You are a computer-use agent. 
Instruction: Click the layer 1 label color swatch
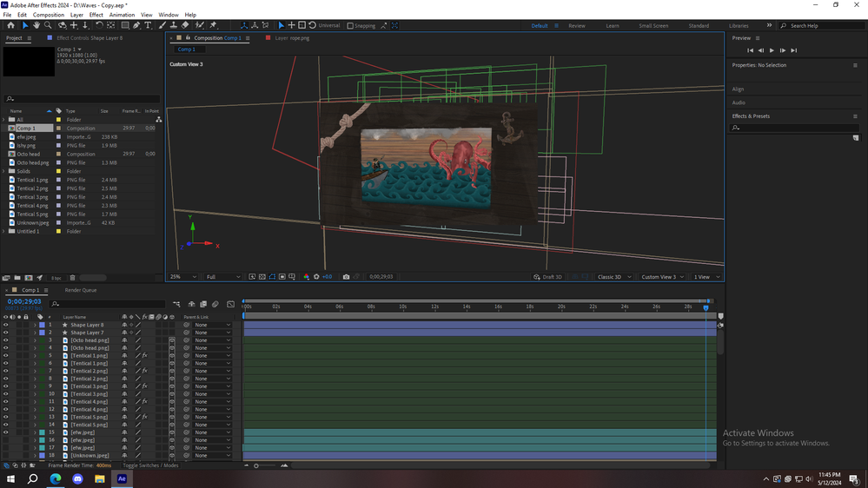coord(42,325)
